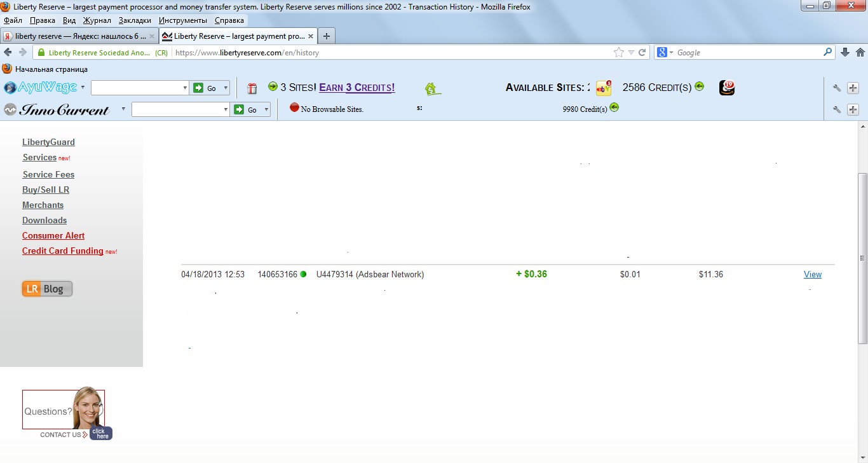Screen dimensions: 868x463
Task: Click the plus icon on the AyuWage toolbar
Action: pyautogui.click(x=853, y=88)
